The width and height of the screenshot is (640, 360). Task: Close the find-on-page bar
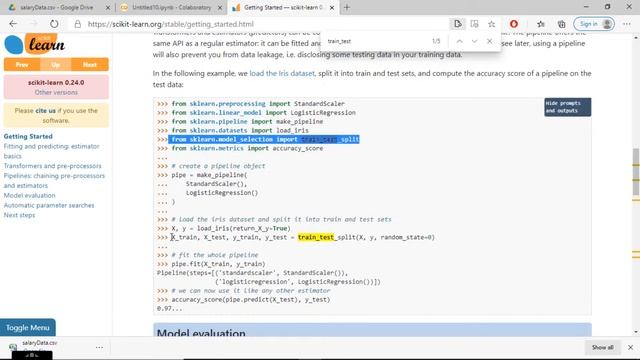tap(489, 41)
